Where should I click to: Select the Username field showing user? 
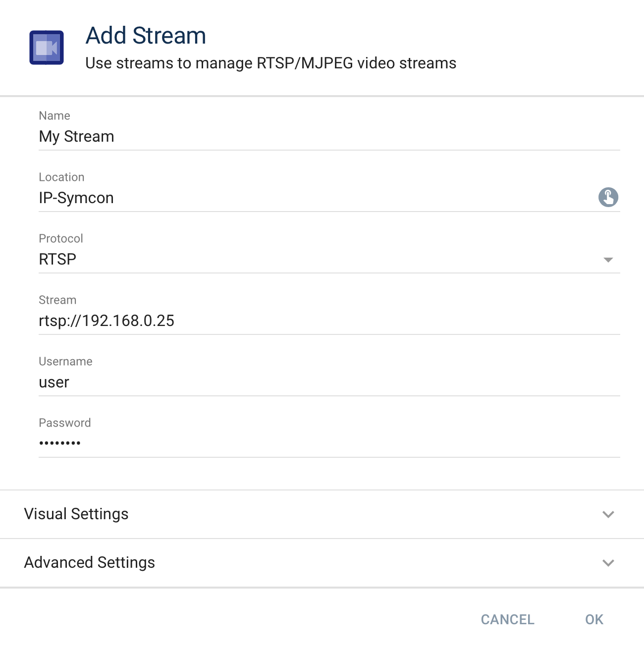click(x=198, y=382)
